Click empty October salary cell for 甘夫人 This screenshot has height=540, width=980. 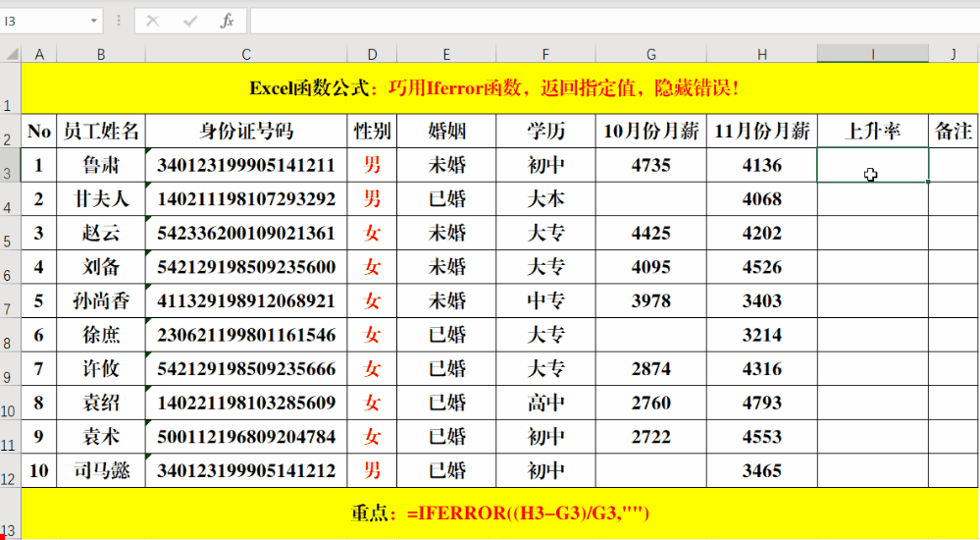tap(651, 199)
